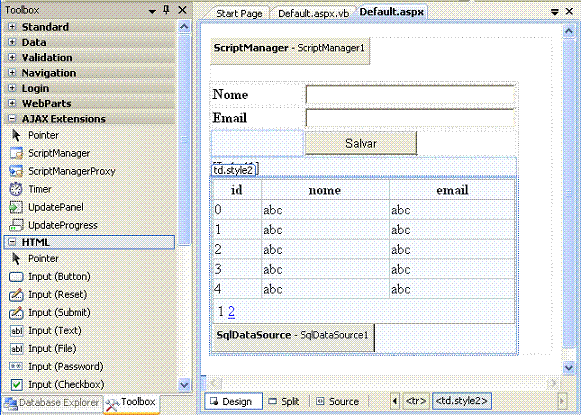Click the Salvar button
Viewport: 581px width, 415px height.
tap(361, 143)
